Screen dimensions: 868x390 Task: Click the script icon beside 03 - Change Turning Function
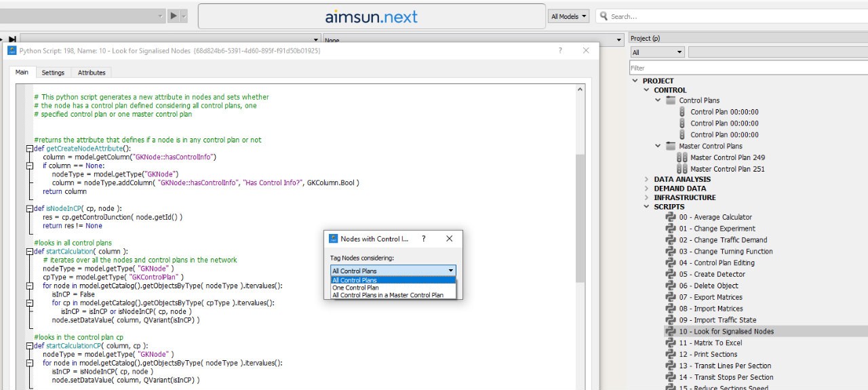click(x=671, y=252)
